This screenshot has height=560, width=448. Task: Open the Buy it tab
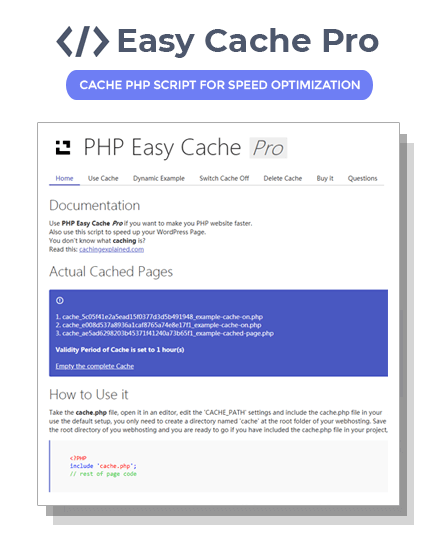[325, 178]
